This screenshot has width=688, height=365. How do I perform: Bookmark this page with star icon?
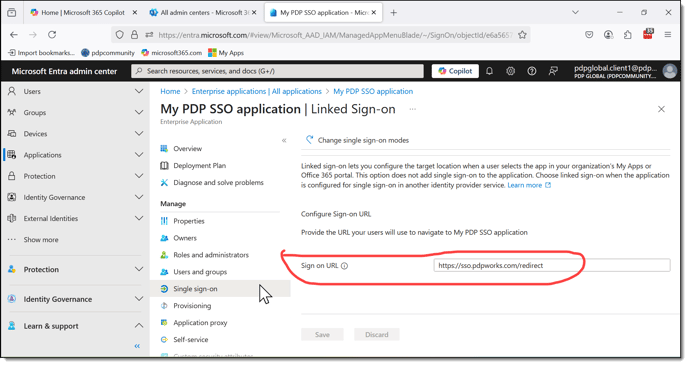point(522,35)
